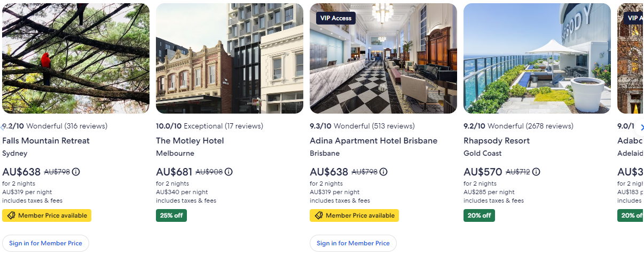This screenshot has width=644, height=256.
Task: Click info icon beside Falls Mountain Retreat price
Action: click(x=76, y=172)
